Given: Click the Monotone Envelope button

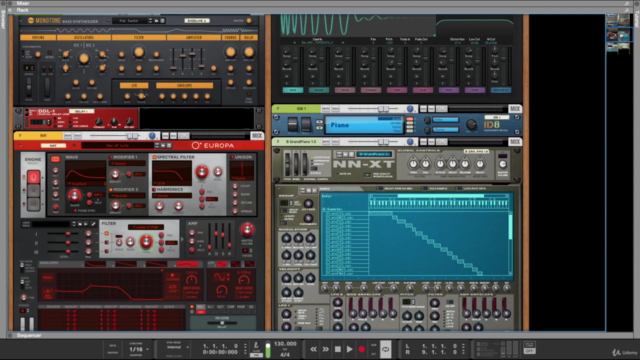Looking at the screenshot, I should pyautogui.click(x=184, y=86).
